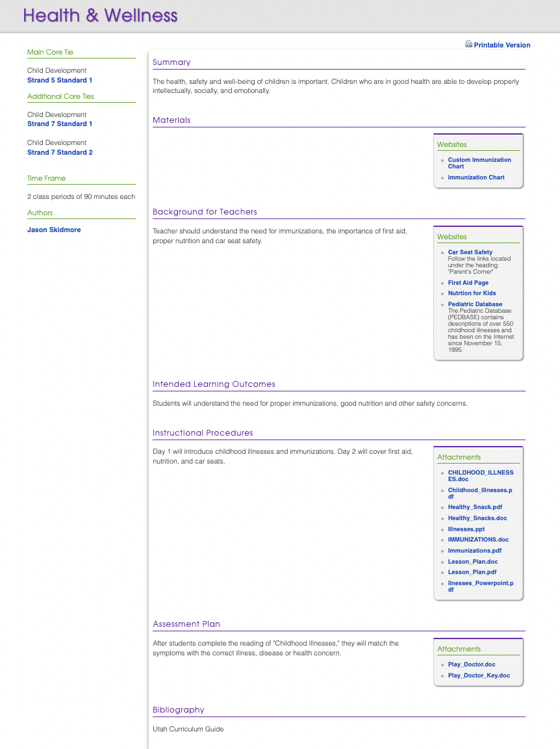Click the printer icon beside Printable Version
Screen dimensions: 560x749
click(x=468, y=45)
